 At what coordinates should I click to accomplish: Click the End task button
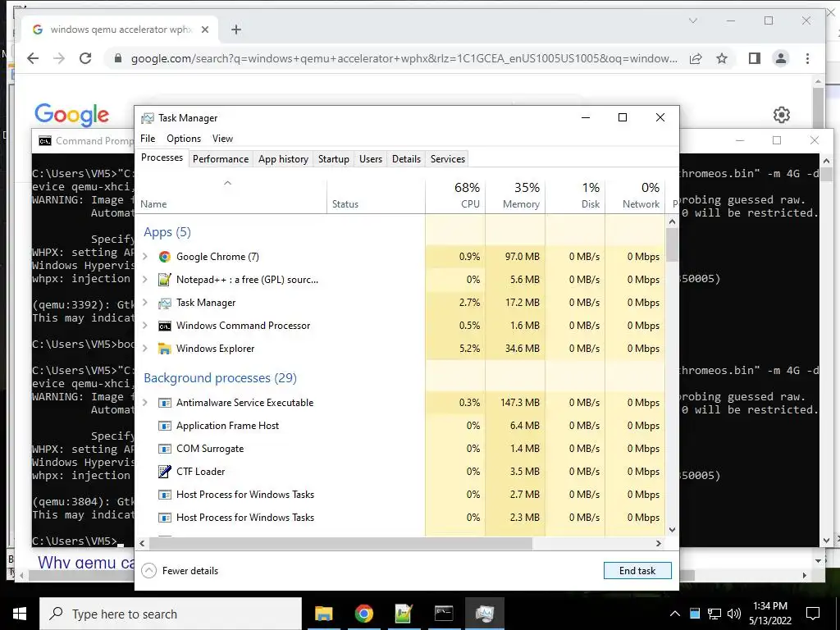[637, 571]
